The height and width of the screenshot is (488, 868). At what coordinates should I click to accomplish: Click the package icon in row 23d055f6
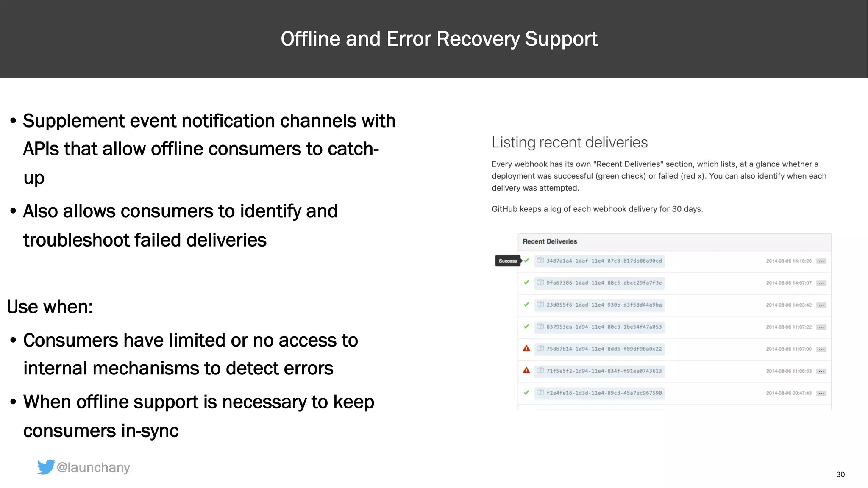pos(540,305)
